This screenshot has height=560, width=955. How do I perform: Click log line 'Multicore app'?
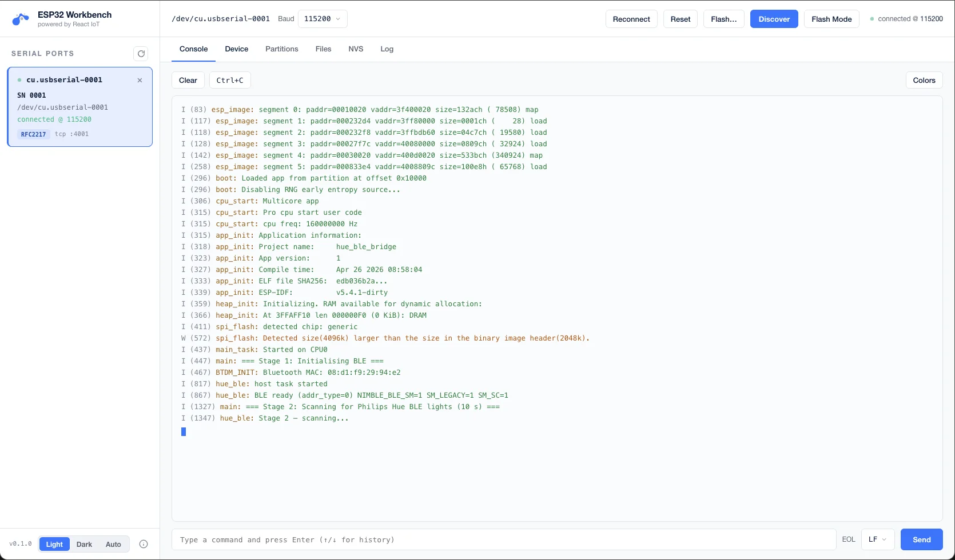[x=250, y=201]
